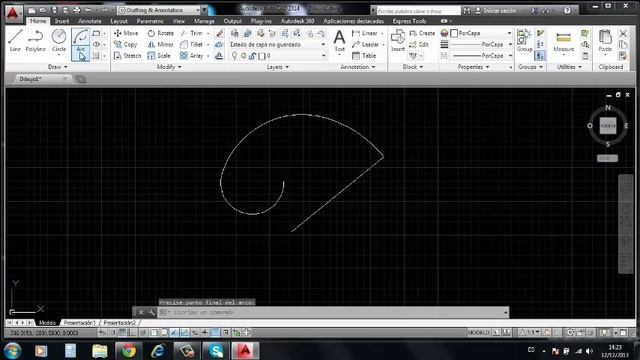640x360 pixels.
Task: Click the Trim command
Action: point(191,33)
